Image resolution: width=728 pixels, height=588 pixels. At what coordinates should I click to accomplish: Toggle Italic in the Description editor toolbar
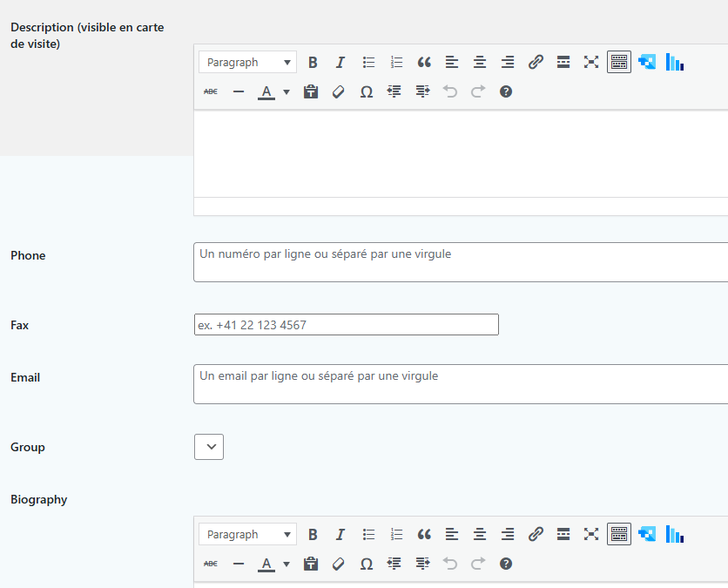(x=340, y=62)
